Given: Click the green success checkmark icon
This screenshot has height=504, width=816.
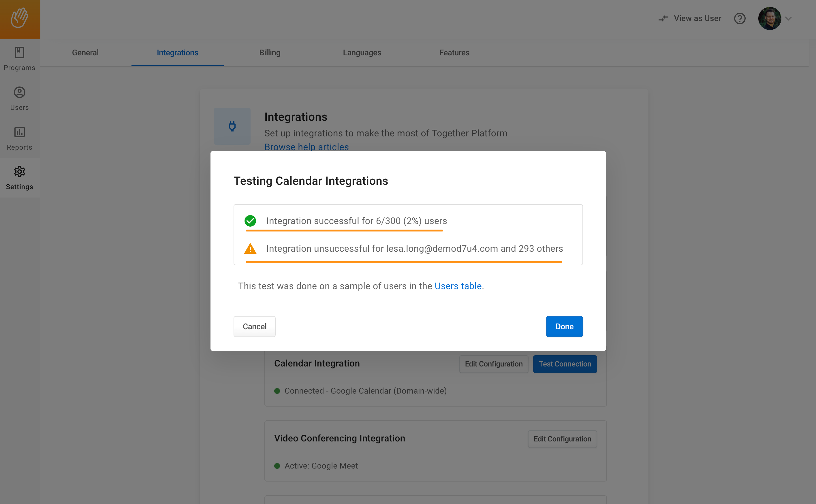Looking at the screenshot, I should click(x=250, y=220).
